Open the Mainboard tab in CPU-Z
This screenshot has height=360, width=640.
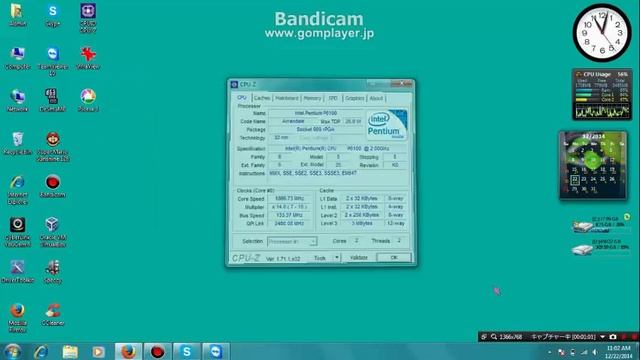(287, 98)
